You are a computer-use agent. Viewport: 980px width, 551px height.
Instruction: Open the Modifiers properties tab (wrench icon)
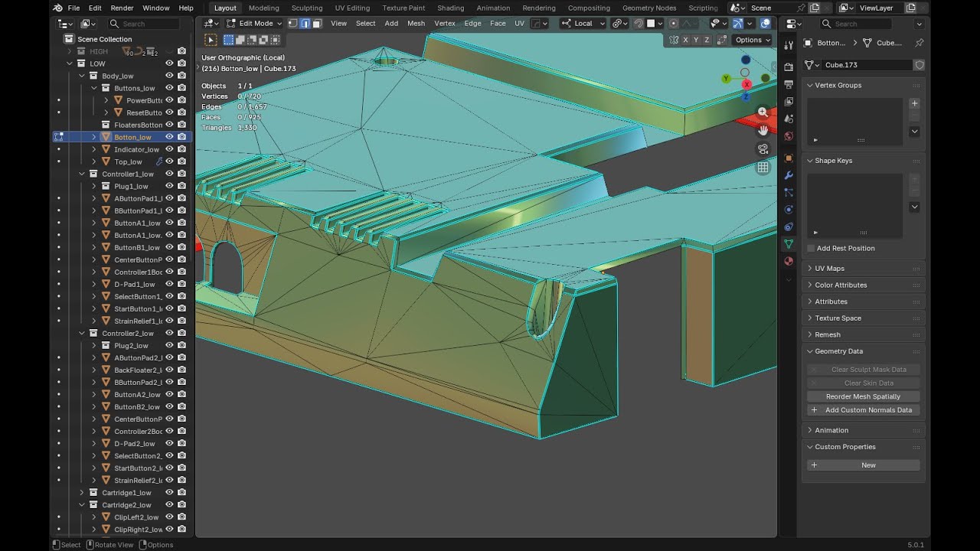coord(789,175)
